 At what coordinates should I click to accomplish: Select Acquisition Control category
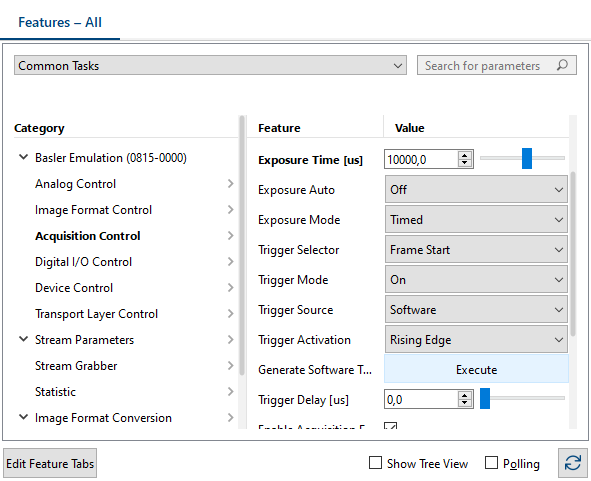coord(87,236)
